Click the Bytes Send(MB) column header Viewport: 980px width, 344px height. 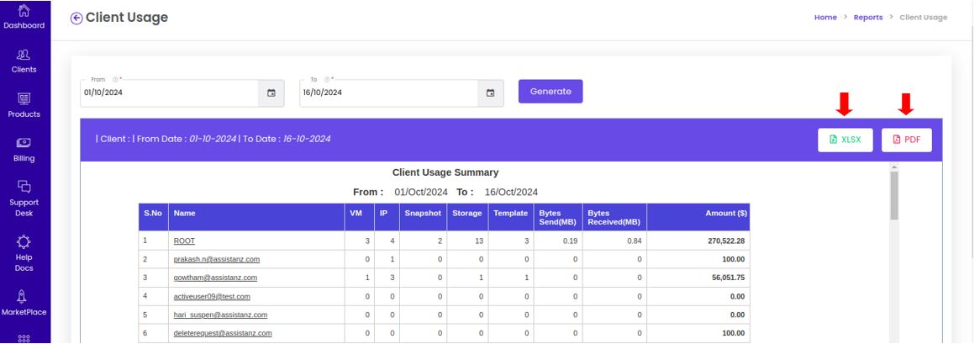pos(558,218)
